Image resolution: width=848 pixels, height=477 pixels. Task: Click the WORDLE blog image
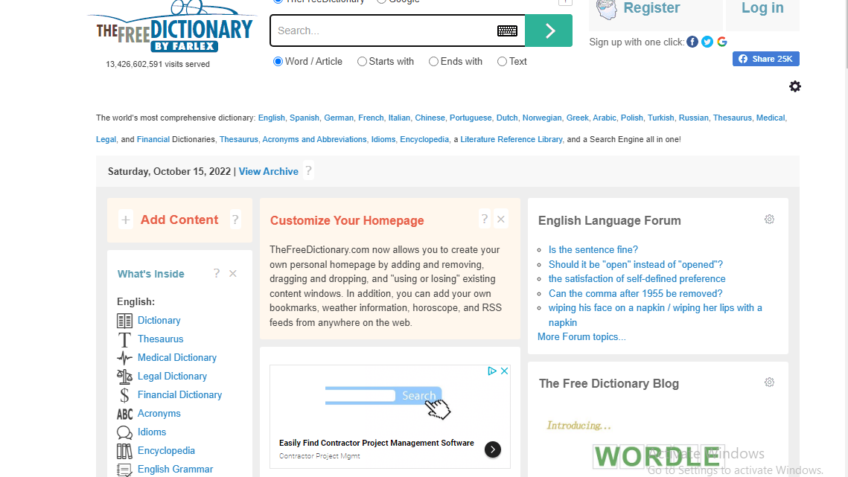[658, 456]
